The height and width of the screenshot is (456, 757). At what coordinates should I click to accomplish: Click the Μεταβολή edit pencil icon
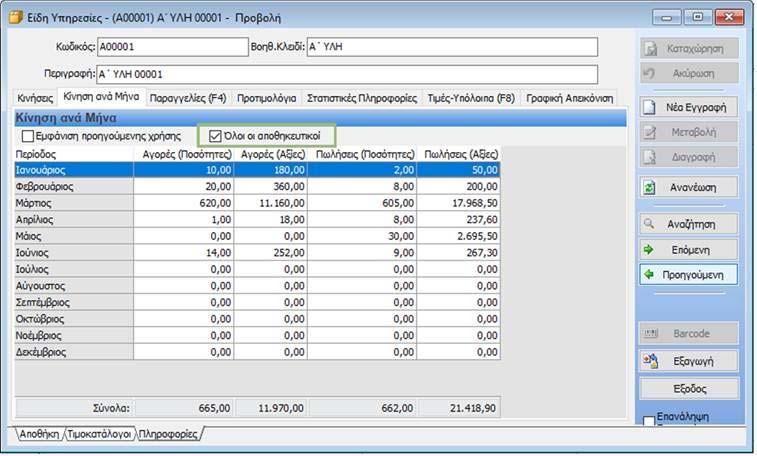pos(650,132)
